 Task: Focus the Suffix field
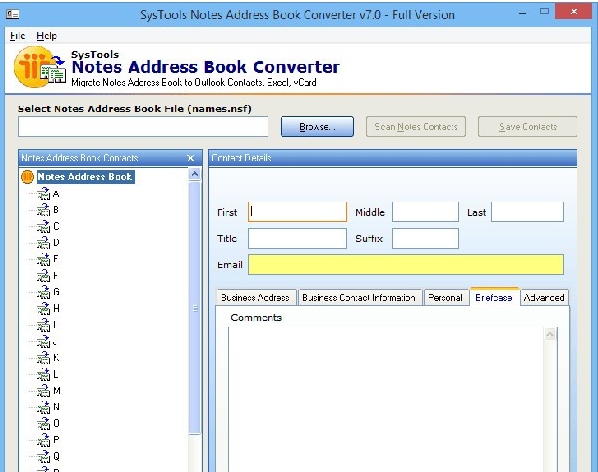pos(425,238)
